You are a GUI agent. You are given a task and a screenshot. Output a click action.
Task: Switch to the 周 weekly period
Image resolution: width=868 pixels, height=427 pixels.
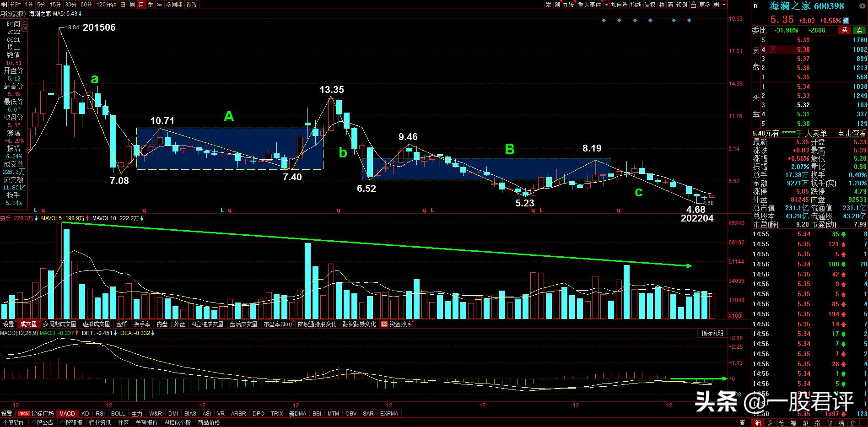132,5
